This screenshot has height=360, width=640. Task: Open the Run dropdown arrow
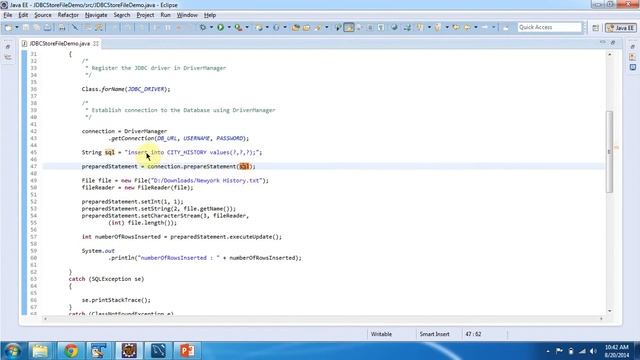coord(229,27)
